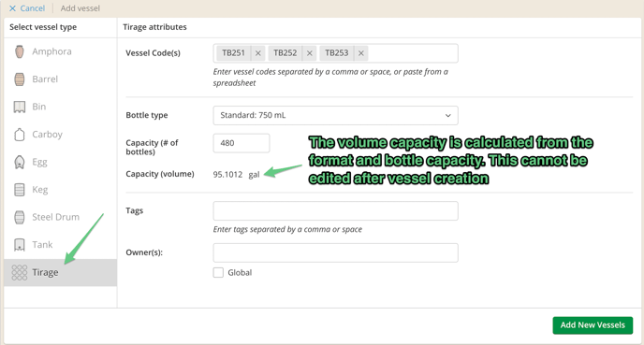Viewport: 644px width, 345px height.
Task: Pick the Bin vessel type icon
Action: tap(20, 107)
